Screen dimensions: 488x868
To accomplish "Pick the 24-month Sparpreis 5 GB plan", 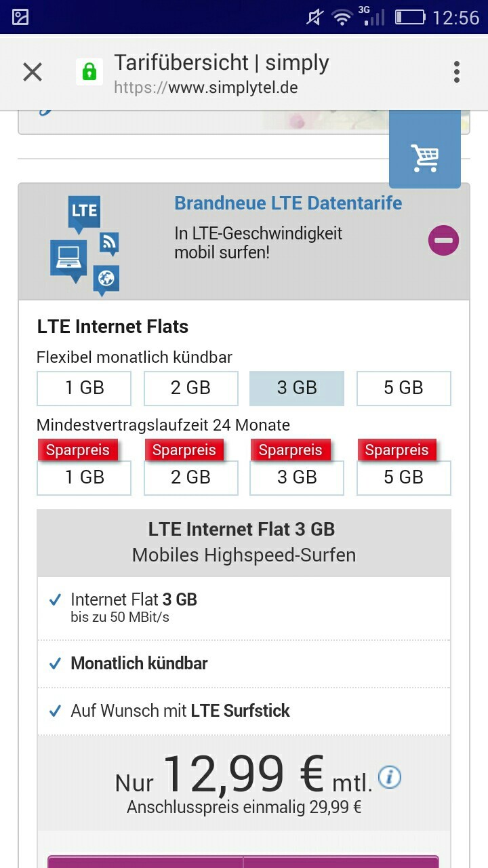I will coord(403,477).
